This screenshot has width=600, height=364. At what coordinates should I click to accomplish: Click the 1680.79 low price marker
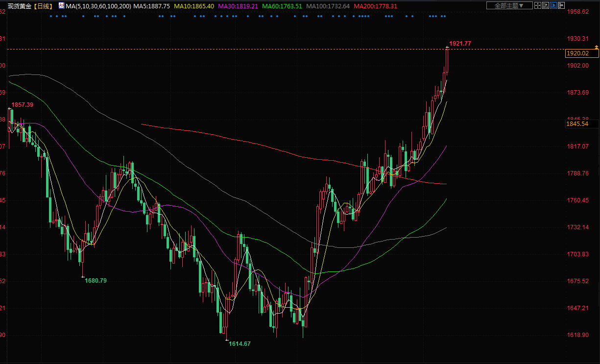point(96,281)
